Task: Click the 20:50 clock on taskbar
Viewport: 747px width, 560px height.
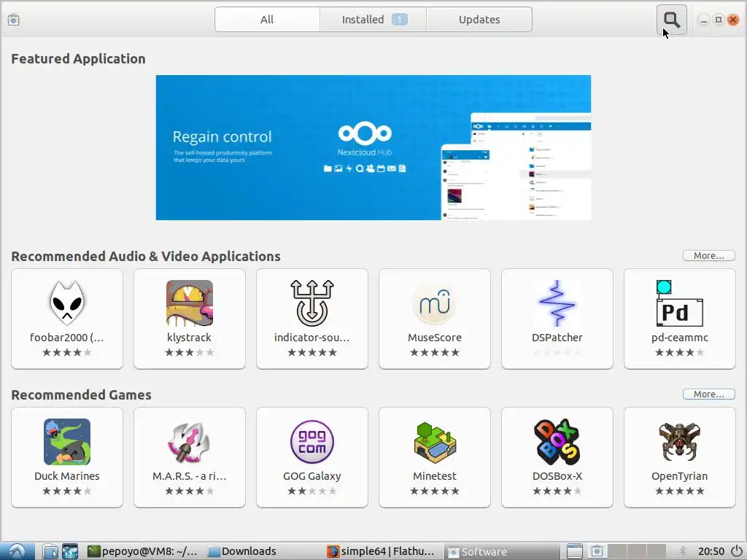Action: (711, 551)
